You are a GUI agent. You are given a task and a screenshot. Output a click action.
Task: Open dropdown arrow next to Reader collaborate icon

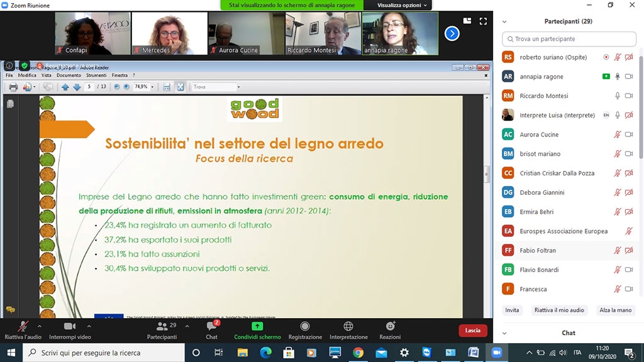click(x=34, y=87)
